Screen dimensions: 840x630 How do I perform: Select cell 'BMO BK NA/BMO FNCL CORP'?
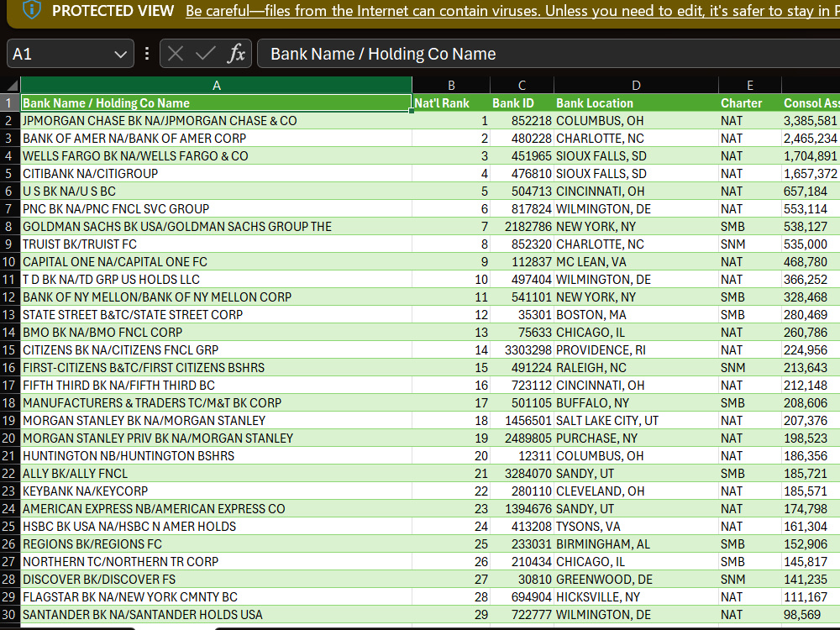point(217,332)
